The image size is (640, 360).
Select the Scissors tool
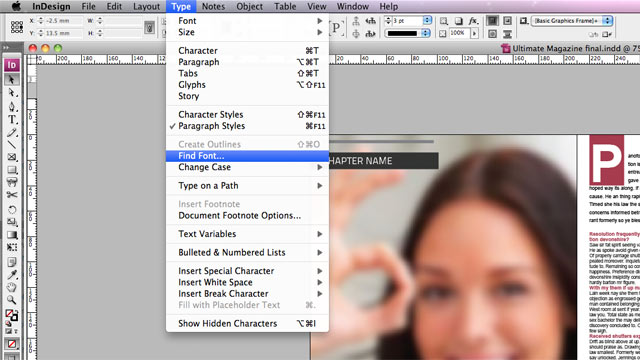[12, 195]
